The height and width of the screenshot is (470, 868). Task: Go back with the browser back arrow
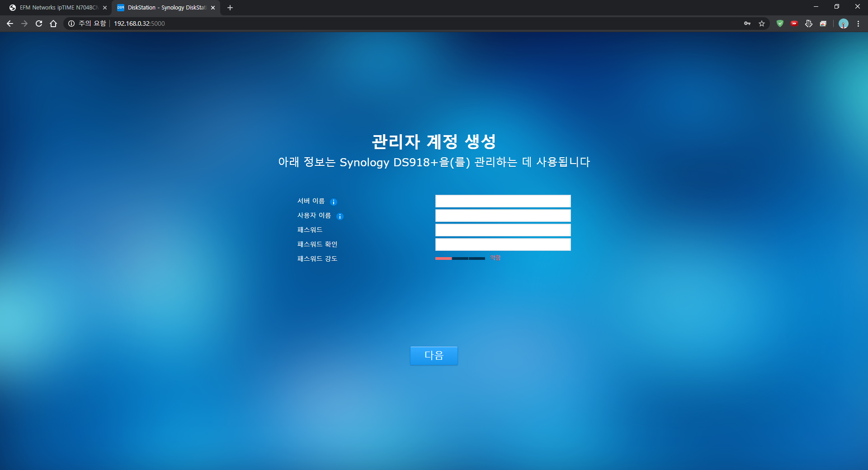[x=10, y=23]
